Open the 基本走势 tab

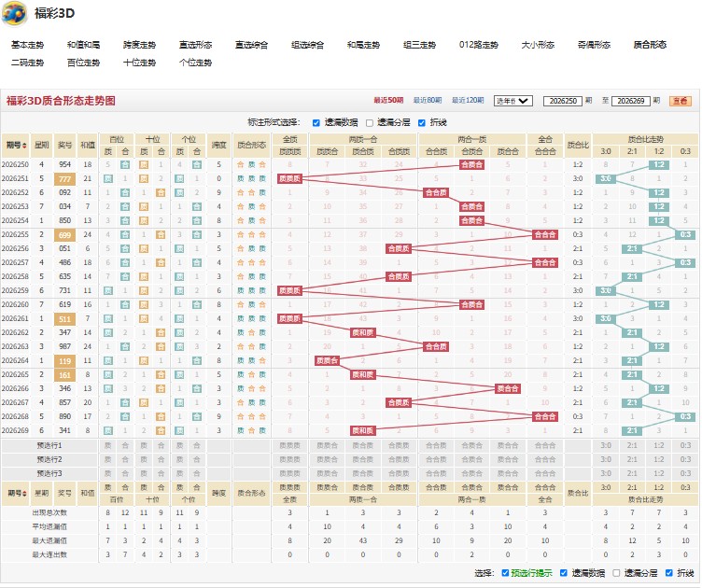coord(27,45)
